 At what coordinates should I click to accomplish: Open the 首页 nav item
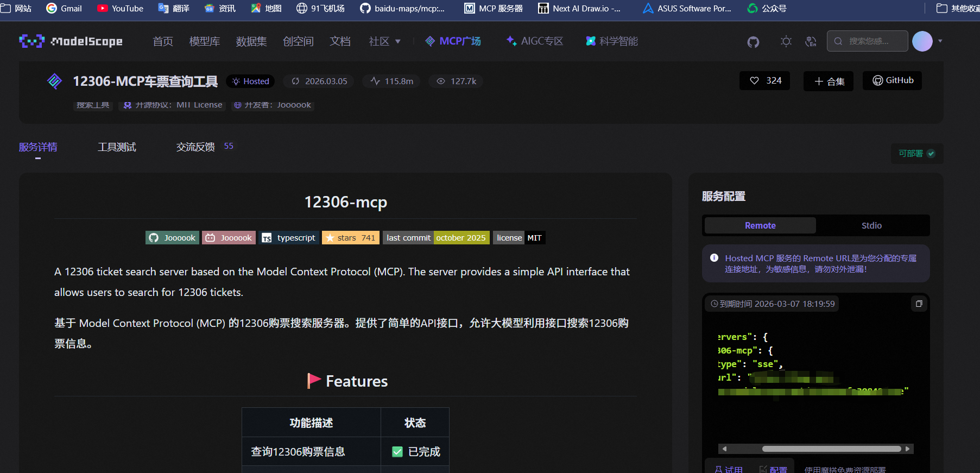pos(163,41)
